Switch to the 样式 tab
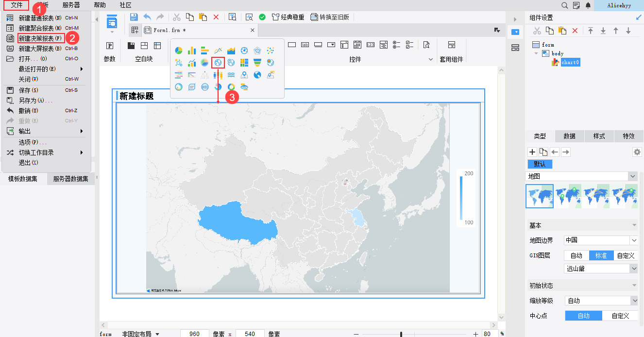The image size is (644, 337). coord(599,136)
